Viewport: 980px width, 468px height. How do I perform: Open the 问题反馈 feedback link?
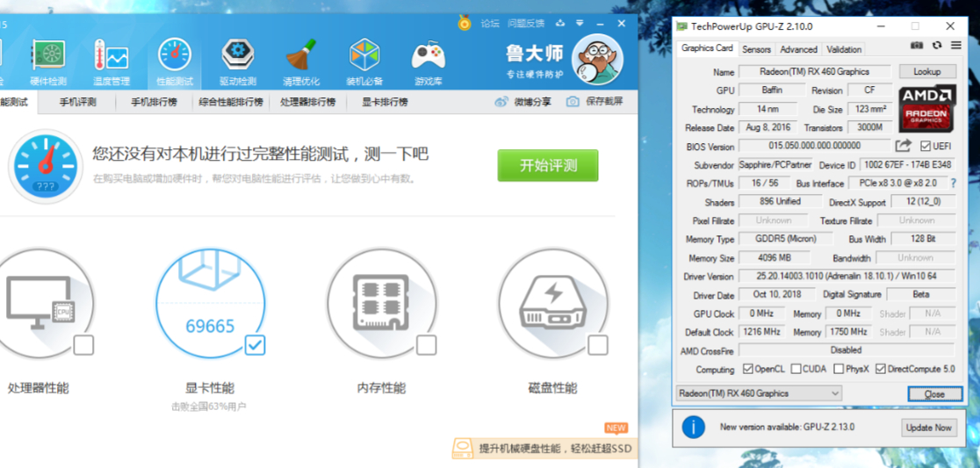pyautogui.click(x=526, y=24)
